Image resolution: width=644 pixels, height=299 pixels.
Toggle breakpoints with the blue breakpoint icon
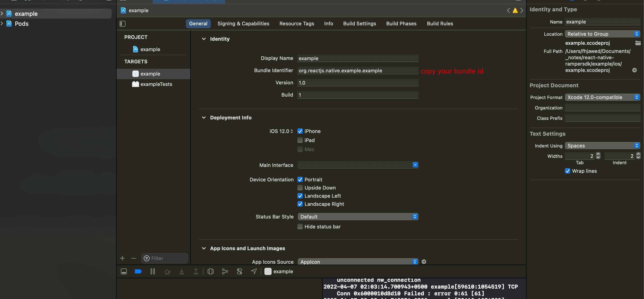point(138,271)
